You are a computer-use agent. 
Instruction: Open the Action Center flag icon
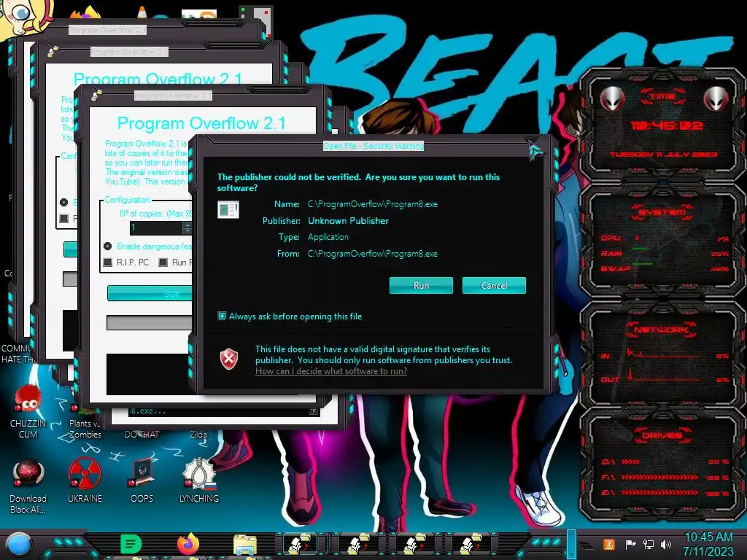click(x=630, y=544)
